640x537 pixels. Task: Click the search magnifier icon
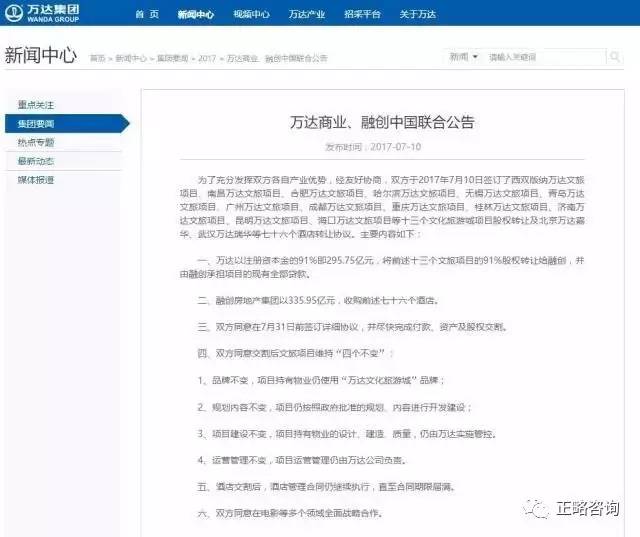614,57
